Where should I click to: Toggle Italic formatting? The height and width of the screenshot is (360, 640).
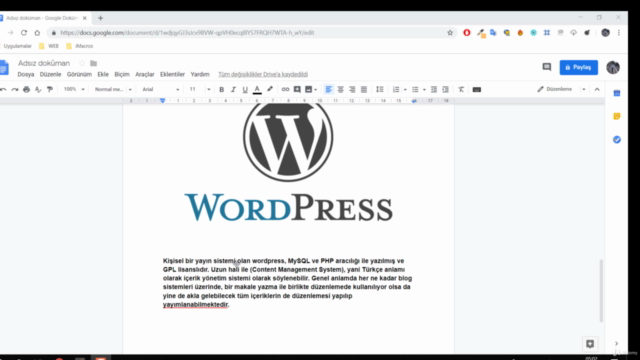pyautogui.click(x=233, y=89)
